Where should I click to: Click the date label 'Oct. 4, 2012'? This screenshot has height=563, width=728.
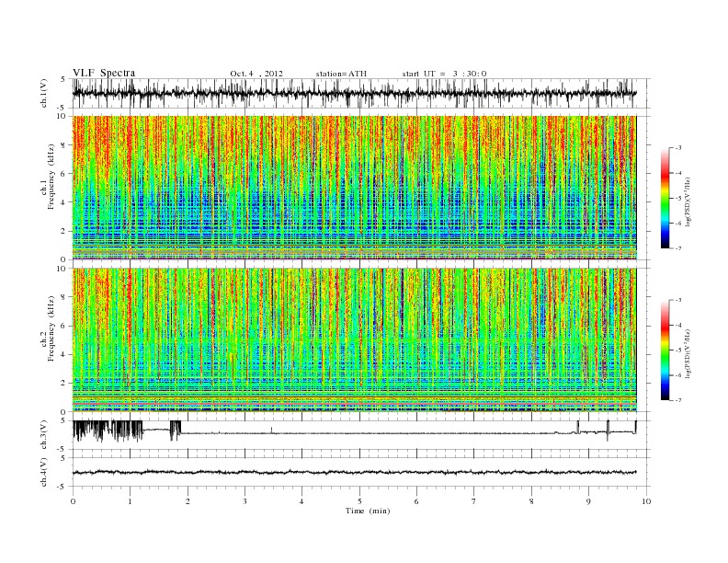[x=256, y=74]
